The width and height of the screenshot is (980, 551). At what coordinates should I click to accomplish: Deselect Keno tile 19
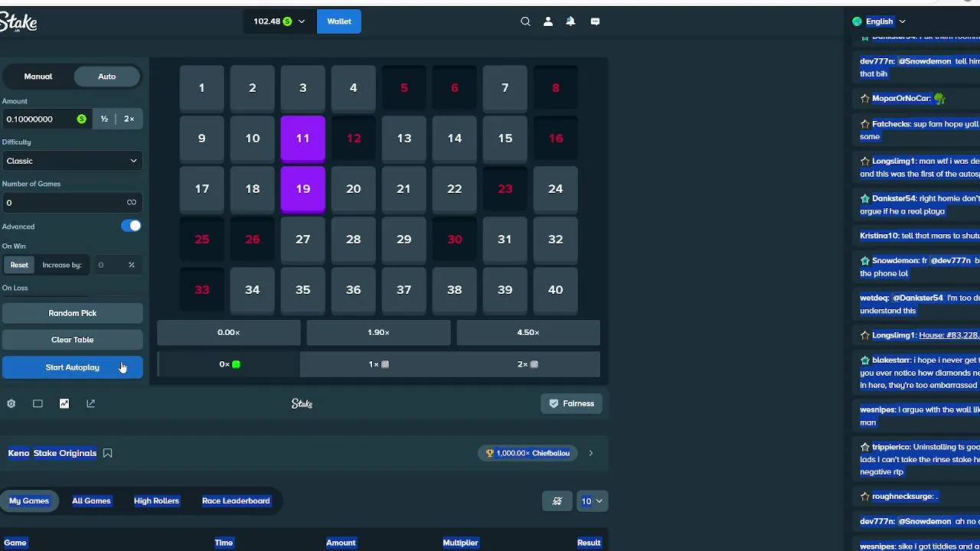pyautogui.click(x=302, y=189)
